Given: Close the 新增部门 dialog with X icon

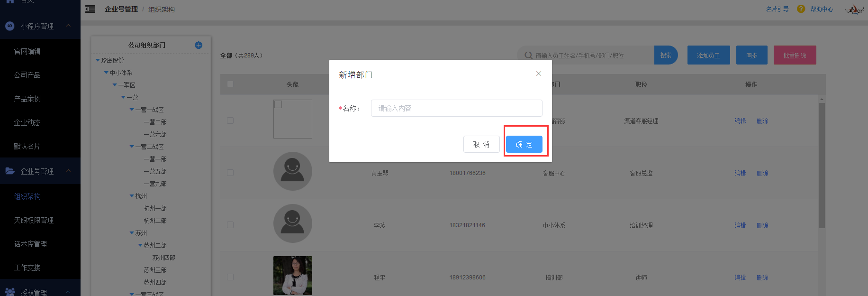Looking at the screenshot, I should [539, 74].
